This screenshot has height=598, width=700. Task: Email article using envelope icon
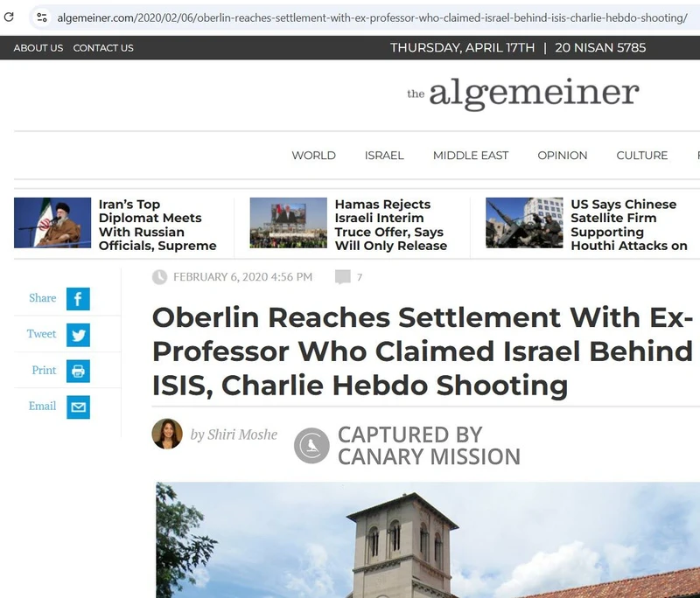tap(78, 407)
